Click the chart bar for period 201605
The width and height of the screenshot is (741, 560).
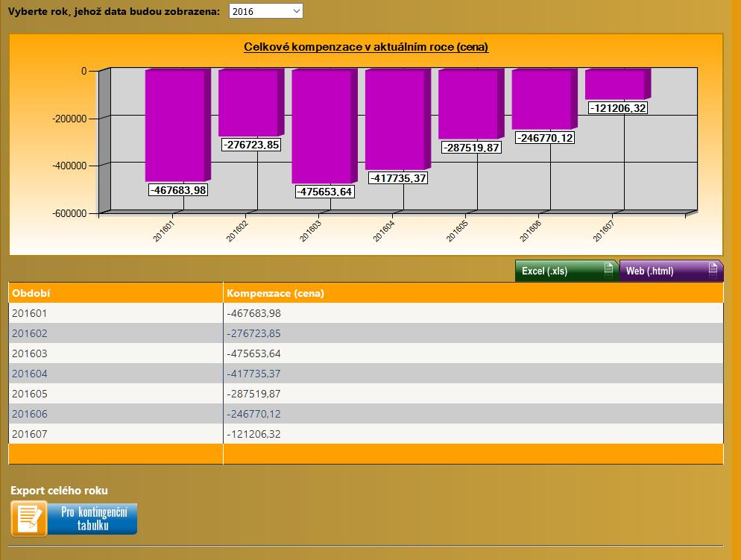[x=471, y=104]
